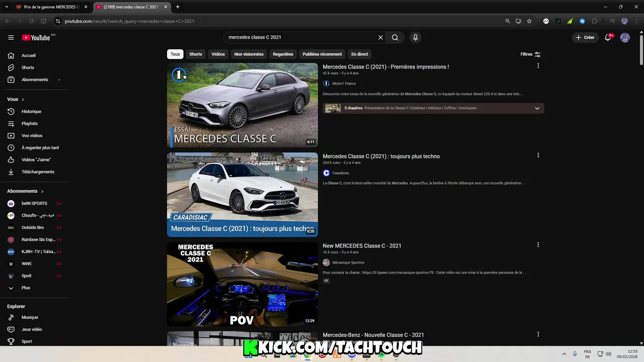The width and height of the screenshot is (644, 362).
Task: Play the POV Mercedes Classe C thumbnail
Action: coord(243,284)
